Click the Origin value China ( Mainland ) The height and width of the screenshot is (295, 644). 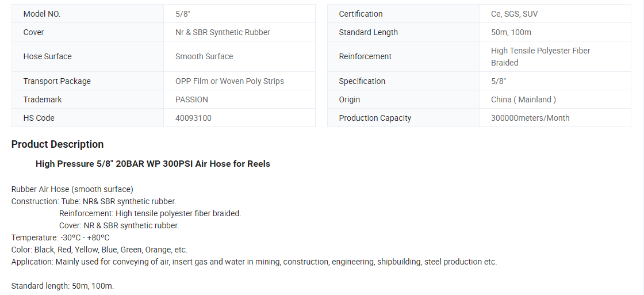524,99
